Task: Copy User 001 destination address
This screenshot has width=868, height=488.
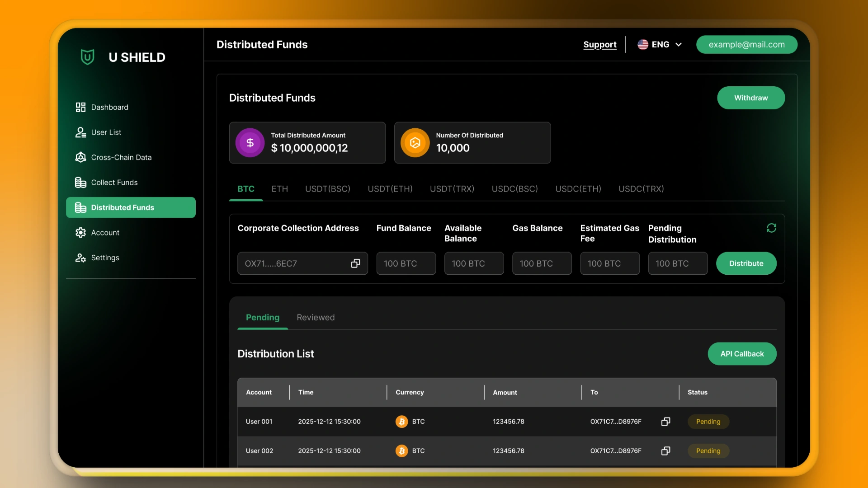Action: [x=665, y=422]
